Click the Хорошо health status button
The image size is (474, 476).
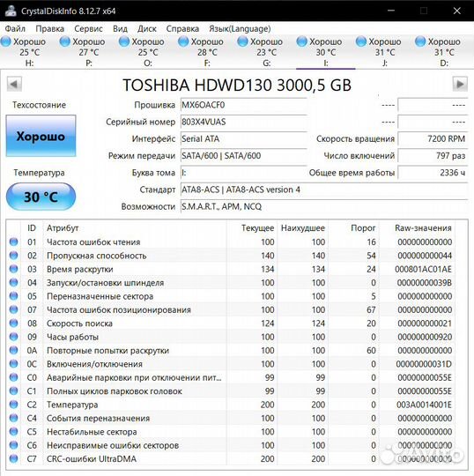click(x=41, y=136)
